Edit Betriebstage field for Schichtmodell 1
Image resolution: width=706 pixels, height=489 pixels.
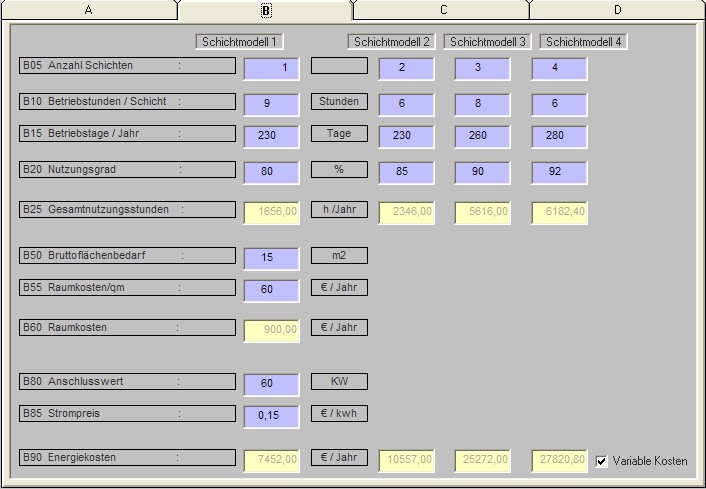click(272, 136)
